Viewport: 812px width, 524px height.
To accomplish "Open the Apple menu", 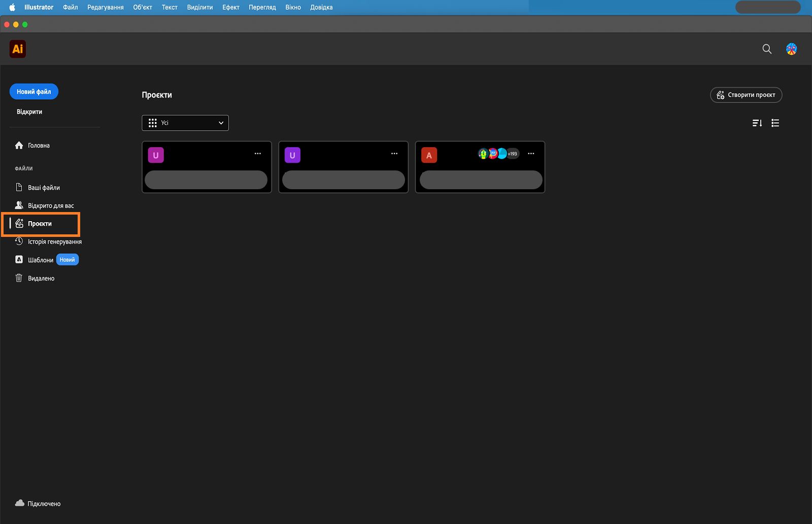I will pos(12,7).
